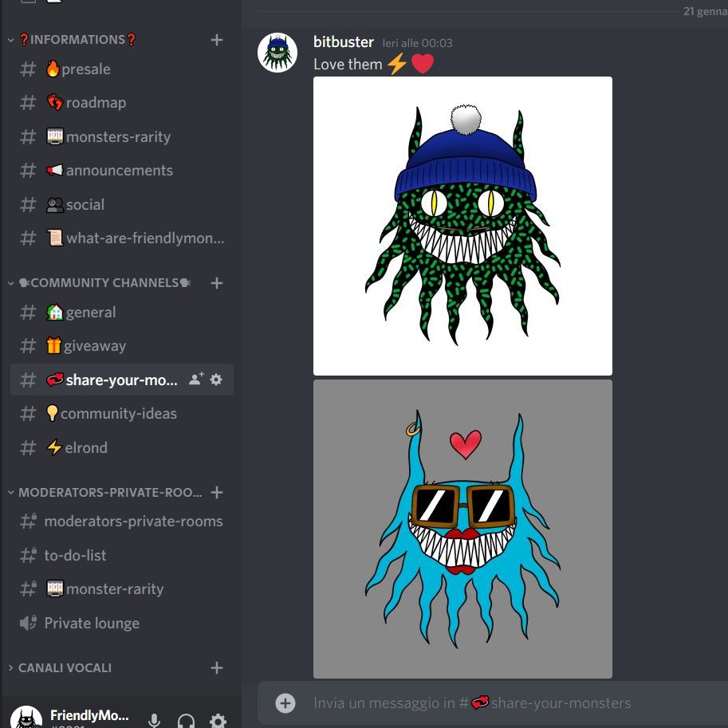Screen dimensions: 728x728
Task: Open the green monster with beanie image
Action: point(462,226)
